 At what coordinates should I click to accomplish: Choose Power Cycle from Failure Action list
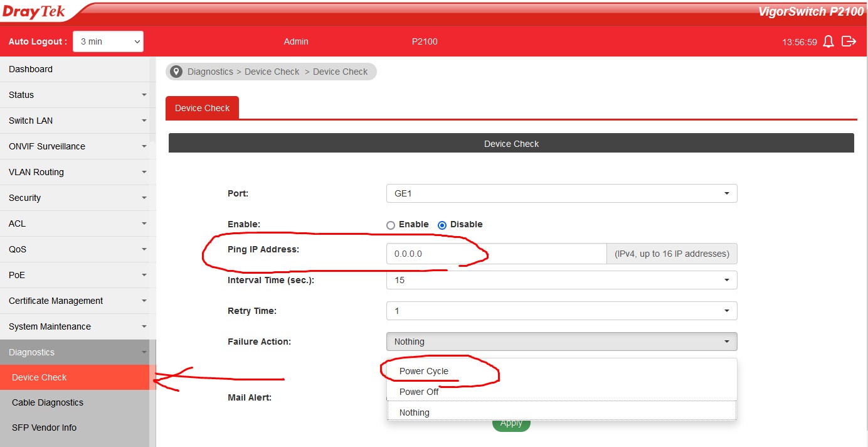tap(424, 371)
